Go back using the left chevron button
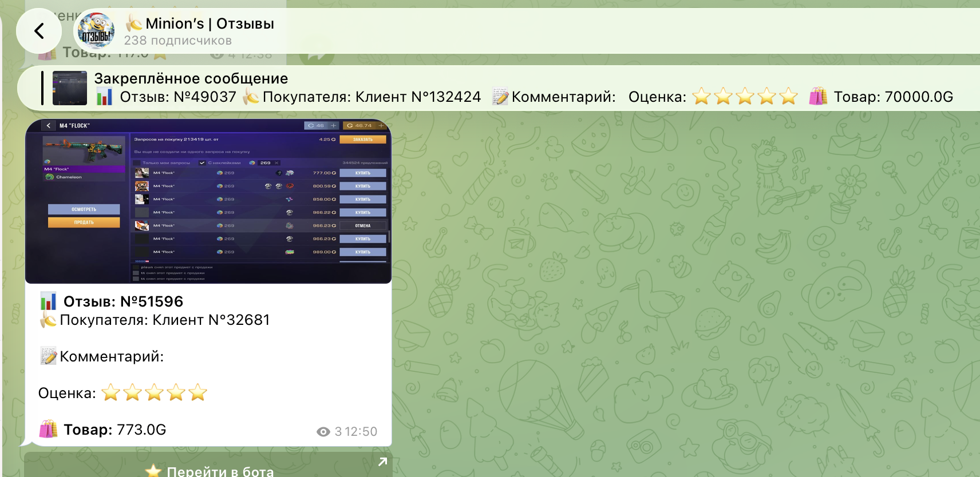Image resolution: width=980 pixels, height=477 pixels. pos(39,31)
